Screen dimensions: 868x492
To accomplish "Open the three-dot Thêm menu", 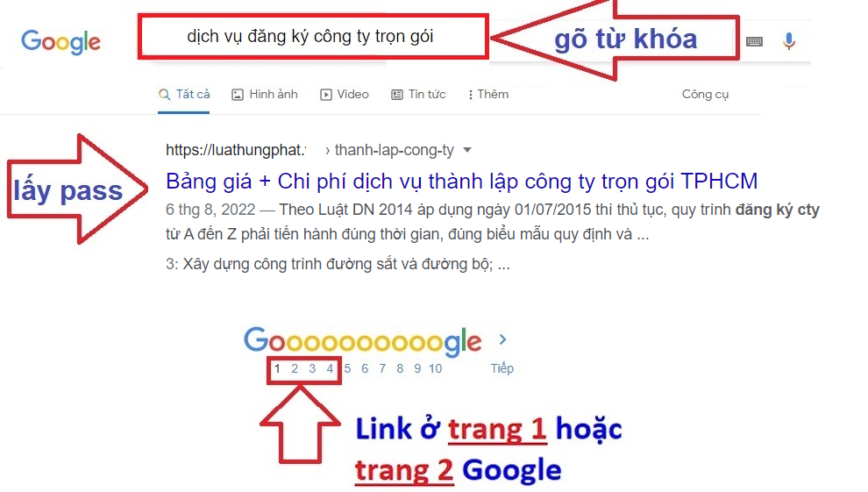I will click(470, 95).
